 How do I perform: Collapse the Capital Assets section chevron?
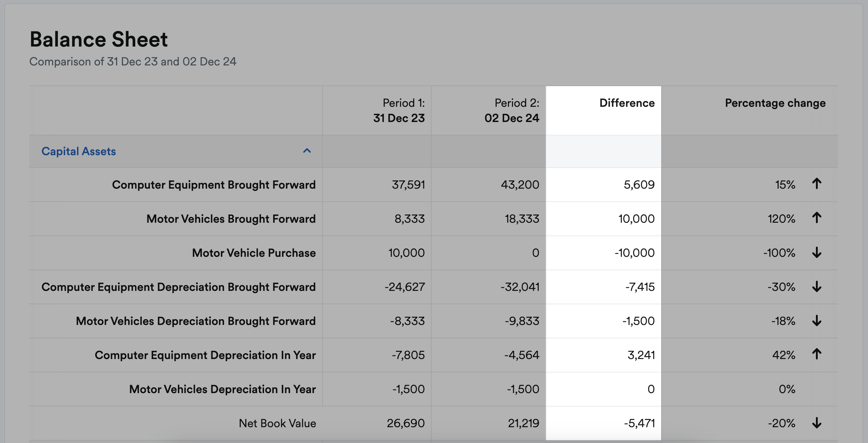307,151
